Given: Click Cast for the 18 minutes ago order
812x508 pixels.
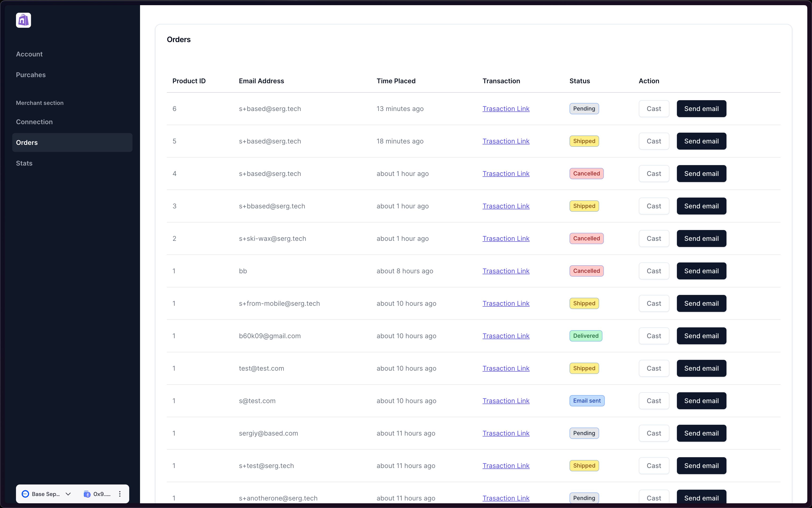Looking at the screenshot, I should click(654, 141).
